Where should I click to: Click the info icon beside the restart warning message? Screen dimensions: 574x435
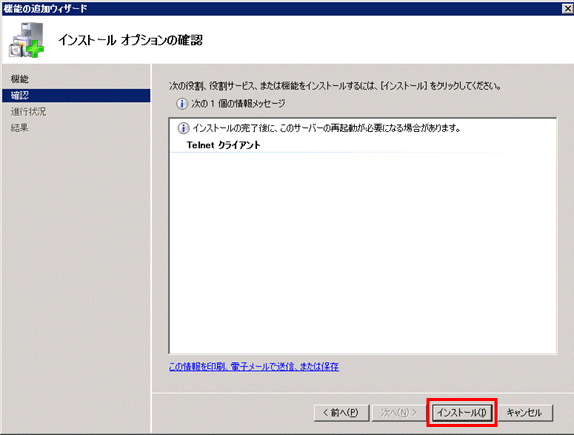coord(183,128)
